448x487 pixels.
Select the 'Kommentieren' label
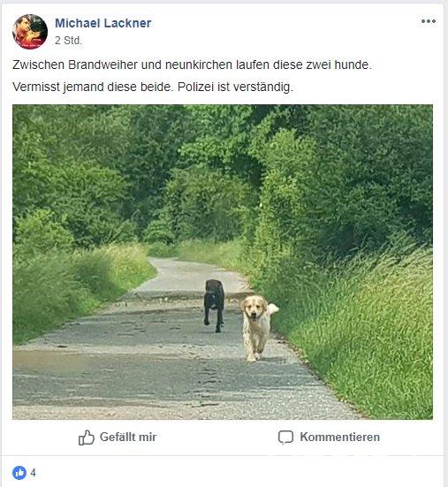click(x=339, y=438)
